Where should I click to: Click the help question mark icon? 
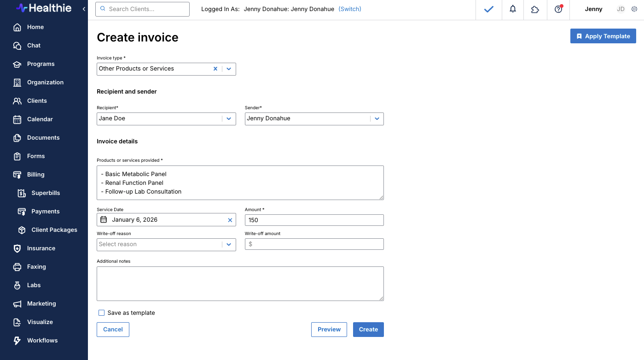click(558, 9)
